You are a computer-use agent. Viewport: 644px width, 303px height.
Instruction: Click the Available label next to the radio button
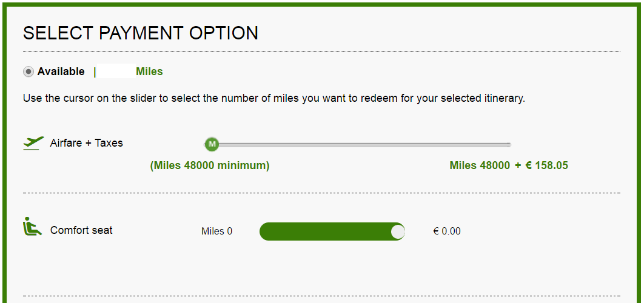[61, 72]
